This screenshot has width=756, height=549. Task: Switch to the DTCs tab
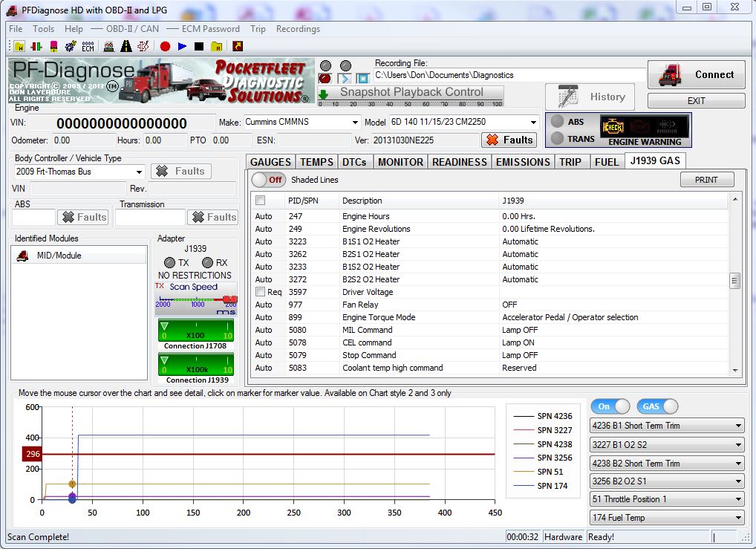(354, 162)
